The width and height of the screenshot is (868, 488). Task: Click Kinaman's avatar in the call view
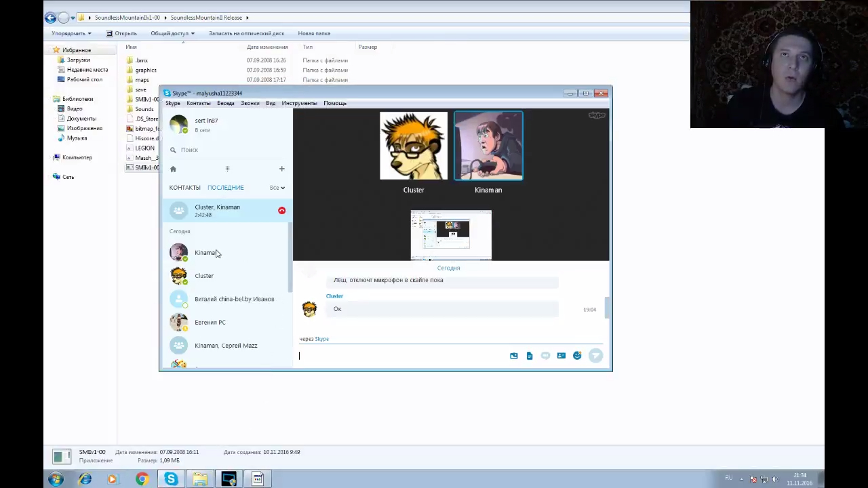pyautogui.click(x=488, y=146)
